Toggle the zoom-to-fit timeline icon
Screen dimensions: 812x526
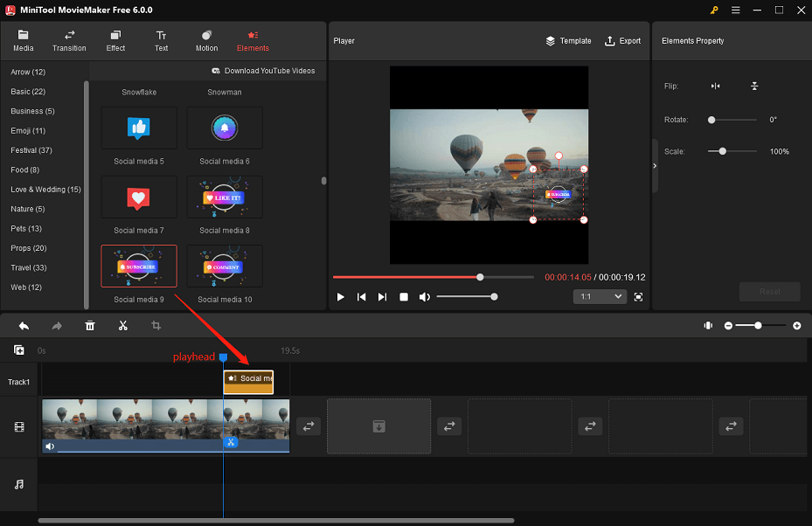[708, 325]
